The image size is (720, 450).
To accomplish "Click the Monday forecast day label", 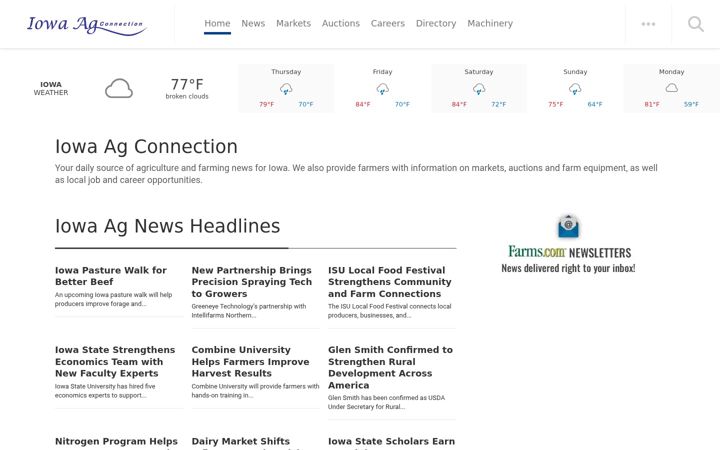I will point(671,72).
